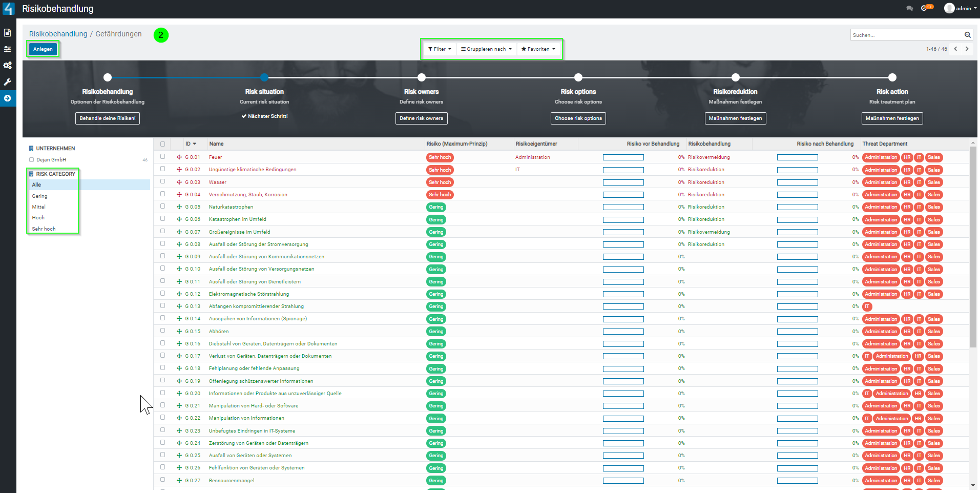Click the drag handle icon for G 0.01

179,157
